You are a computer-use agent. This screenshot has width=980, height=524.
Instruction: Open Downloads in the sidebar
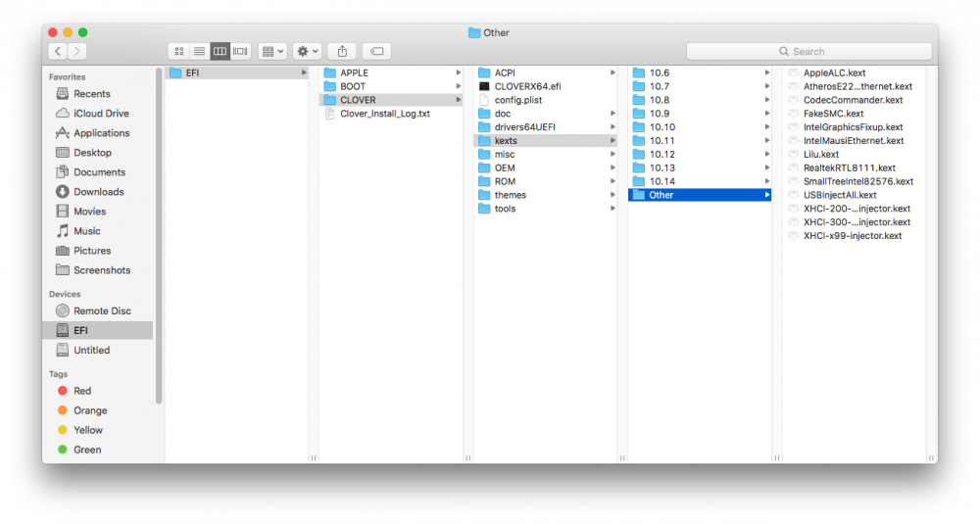tap(97, 192)
